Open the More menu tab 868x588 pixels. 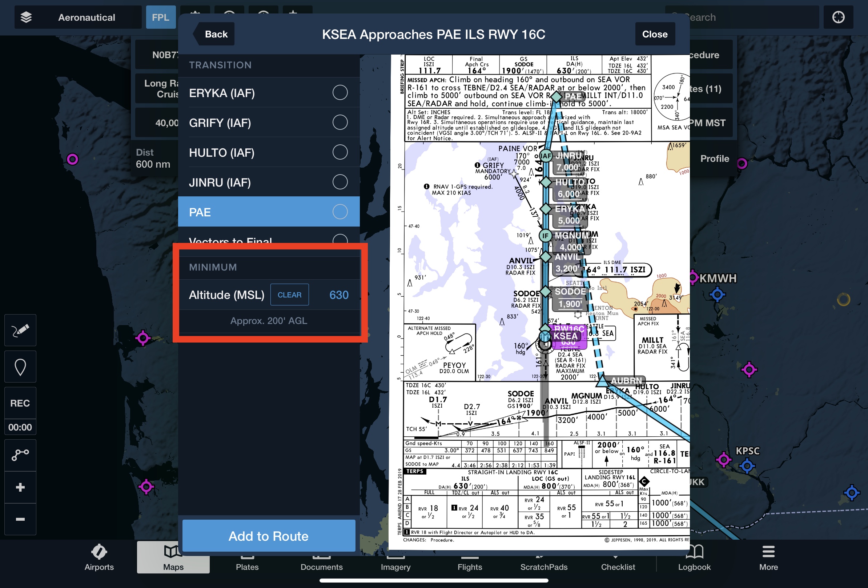(768, 557)
